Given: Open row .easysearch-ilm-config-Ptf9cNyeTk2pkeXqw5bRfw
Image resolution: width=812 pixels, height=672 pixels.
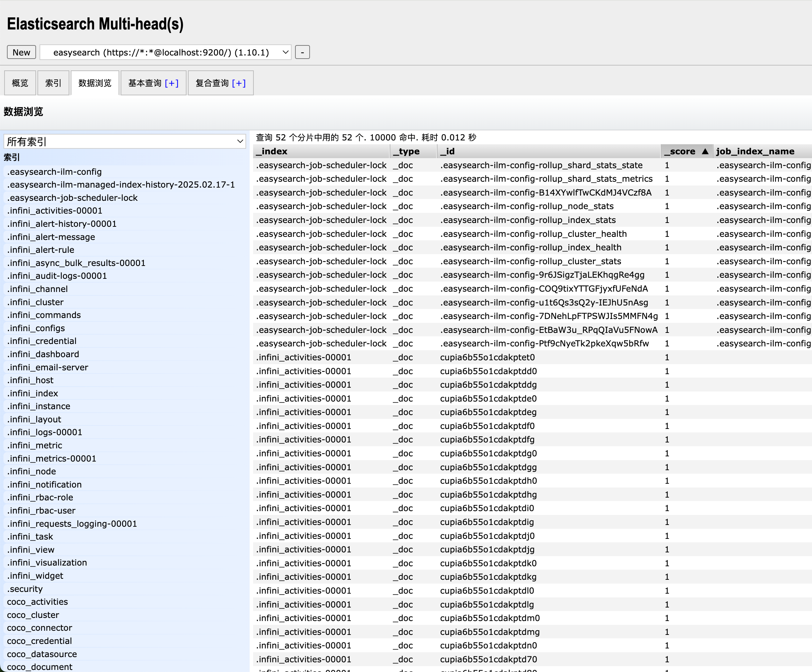Looking at the screenshot, I should pyautogui.click(x=533, y=343).
